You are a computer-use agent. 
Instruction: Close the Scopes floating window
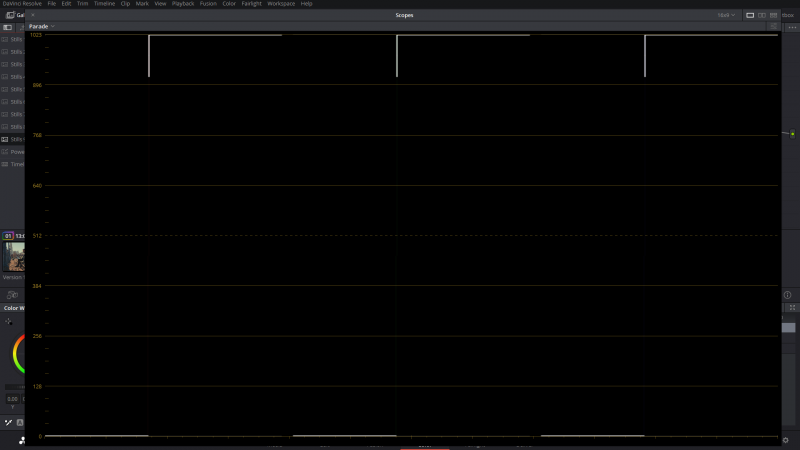click(x=32, y=15)
